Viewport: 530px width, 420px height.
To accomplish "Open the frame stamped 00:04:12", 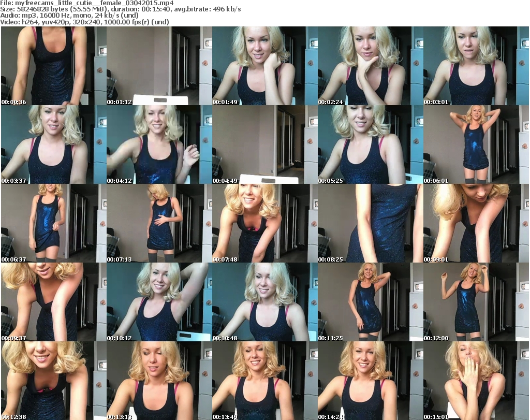I will click(x=159, y=144).
